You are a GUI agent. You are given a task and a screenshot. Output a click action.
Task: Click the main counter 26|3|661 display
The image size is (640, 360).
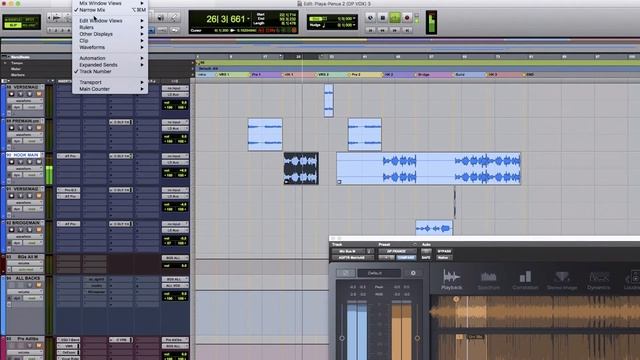coord(225,19)
